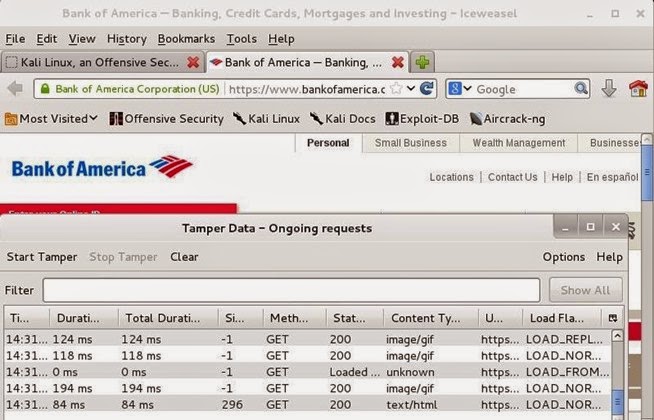Select the Personal site tab
Viewport: 654px width, 420px height.
click(328, 143)
